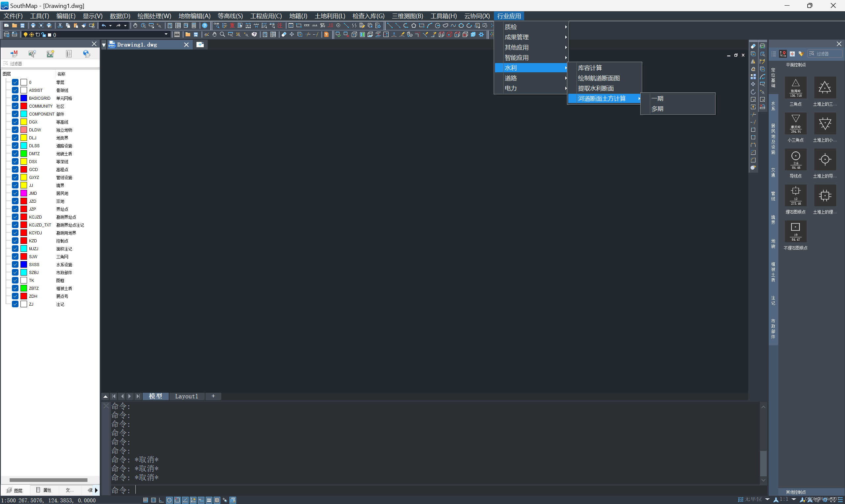Click the Undo arrow icon
This screenshot has height=504, width=845.
pos(104,25)
